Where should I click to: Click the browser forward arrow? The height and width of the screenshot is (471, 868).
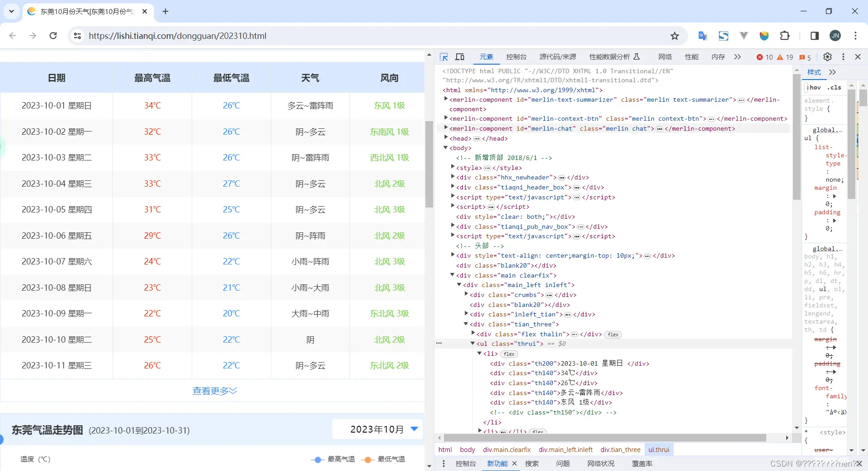point(33,36)
